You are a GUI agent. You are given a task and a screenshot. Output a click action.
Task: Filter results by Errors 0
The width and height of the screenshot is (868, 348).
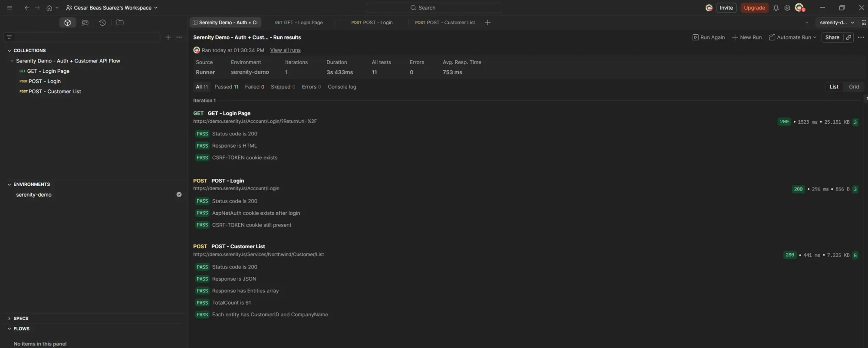[x=312, y=87]
